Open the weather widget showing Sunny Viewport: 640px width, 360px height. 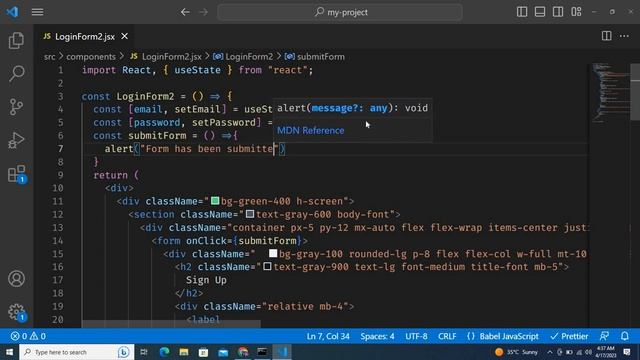click(x=517, y=352)
